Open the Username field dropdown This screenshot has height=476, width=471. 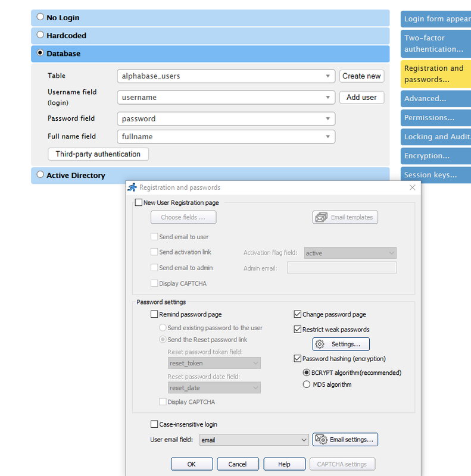[x=226, y=98]
